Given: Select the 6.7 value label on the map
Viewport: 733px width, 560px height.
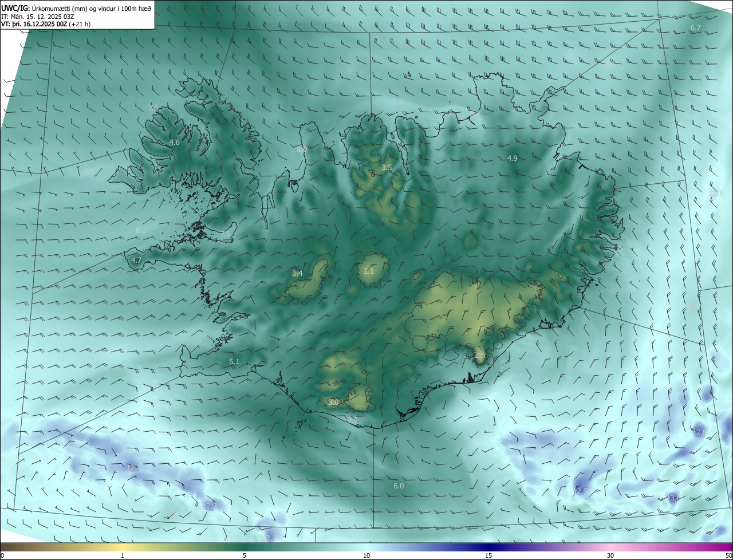Looking at the screenshot, I should (696, 27).
